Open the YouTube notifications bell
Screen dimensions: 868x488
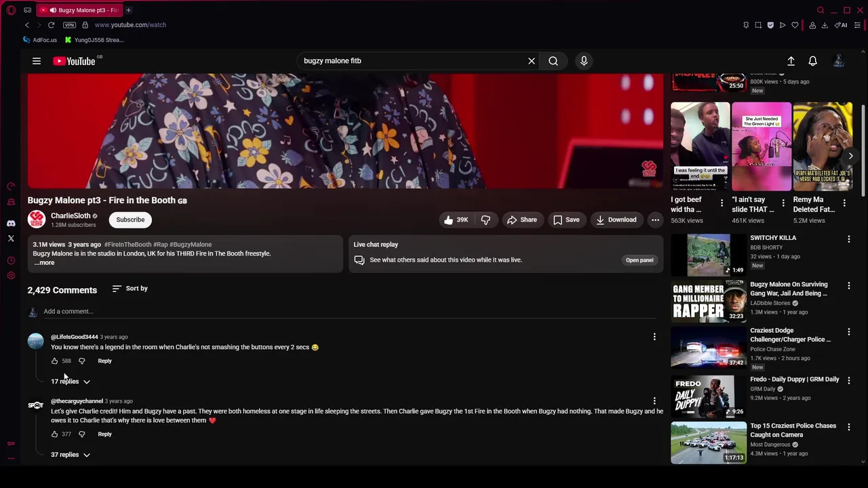pos(812,61)
